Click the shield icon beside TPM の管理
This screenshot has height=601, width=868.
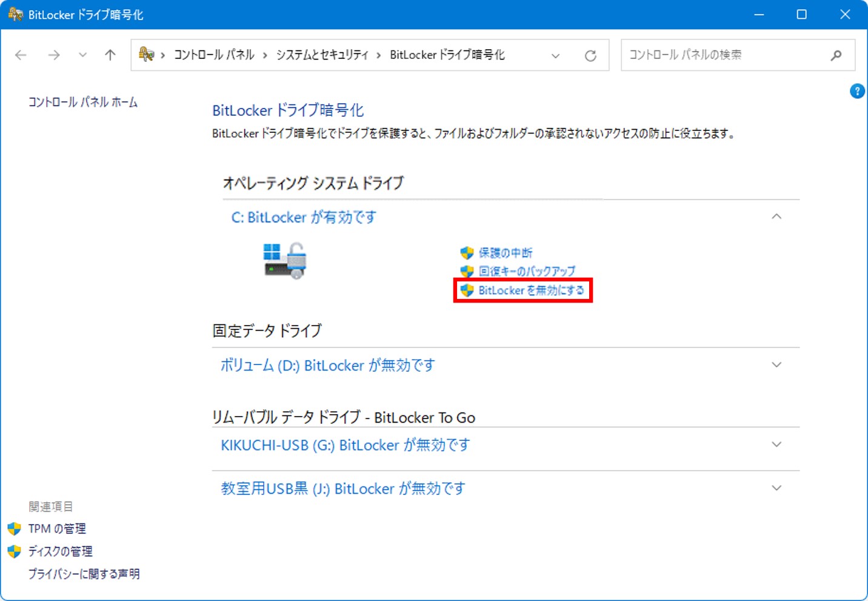click(15, 529)
